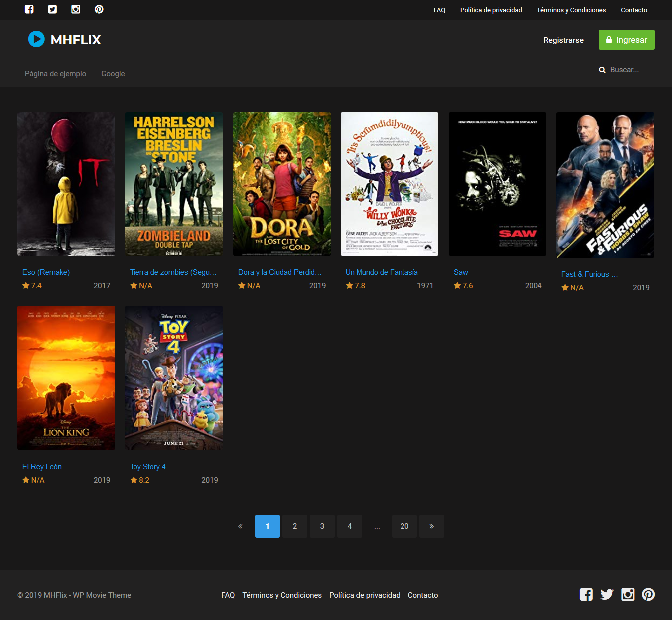Screen dimensions: 672x620
Task: Click footer Política de privacidad link
Action: coord(365,595)
